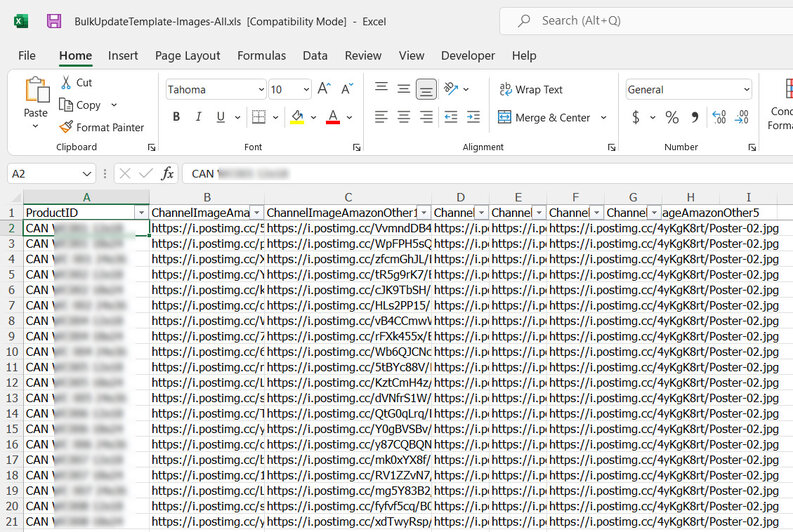Viewport: 793px width, 532px height.
Task: Click the Increase Indent icon
Action: [x=473, y=117]
